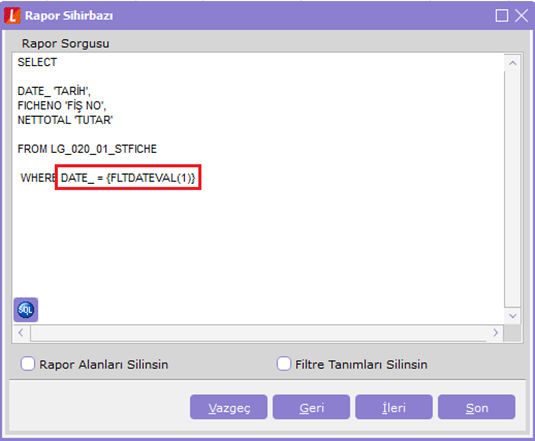Click the vertical scrollbar track of editor
Image resolution: width=535 pixels, height=441 pixels.
coord(512,190)
